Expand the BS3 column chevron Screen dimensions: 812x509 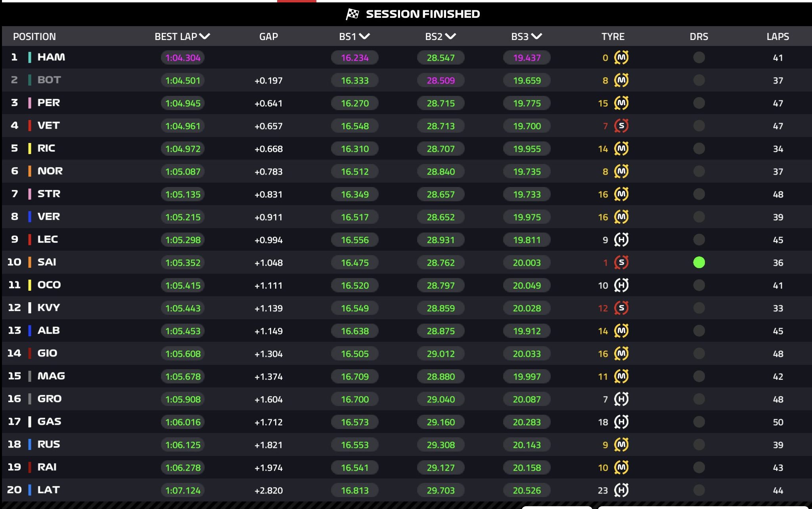tap(536, 36)
